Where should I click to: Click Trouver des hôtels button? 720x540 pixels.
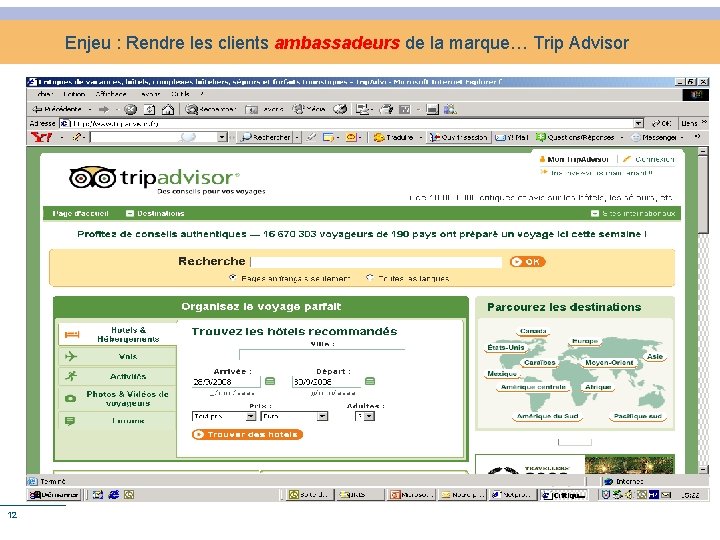[248, 434]
